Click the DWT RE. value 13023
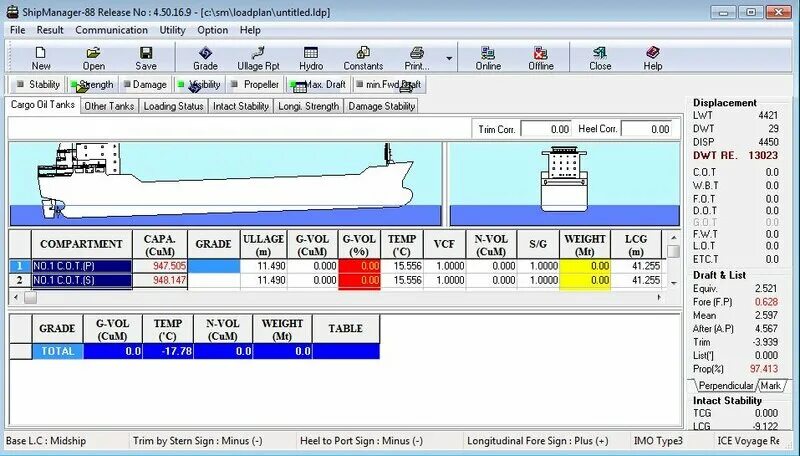Image resolution: width=800 pixels, height=456 pixels. pyautogui.click(x=763, y=156)
